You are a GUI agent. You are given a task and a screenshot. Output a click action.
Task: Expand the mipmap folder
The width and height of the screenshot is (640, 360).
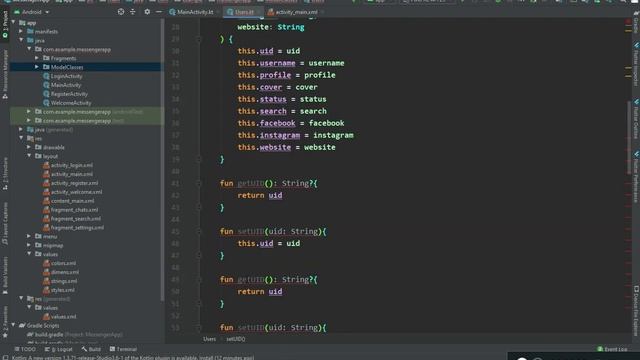click(x=29, y=245)
